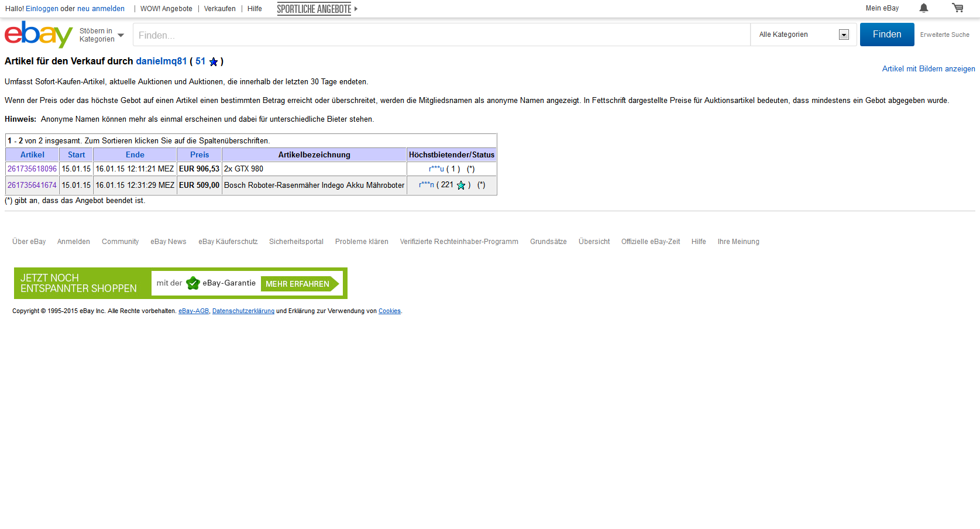Sort by Ende column header
This screenshot has width=980, height=529.
[135, 154]
